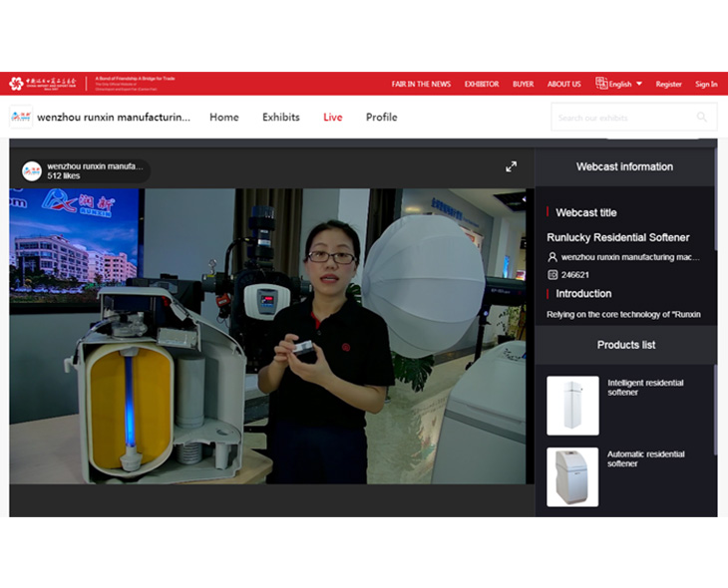Go to the Profile tab

click(381, 118)
